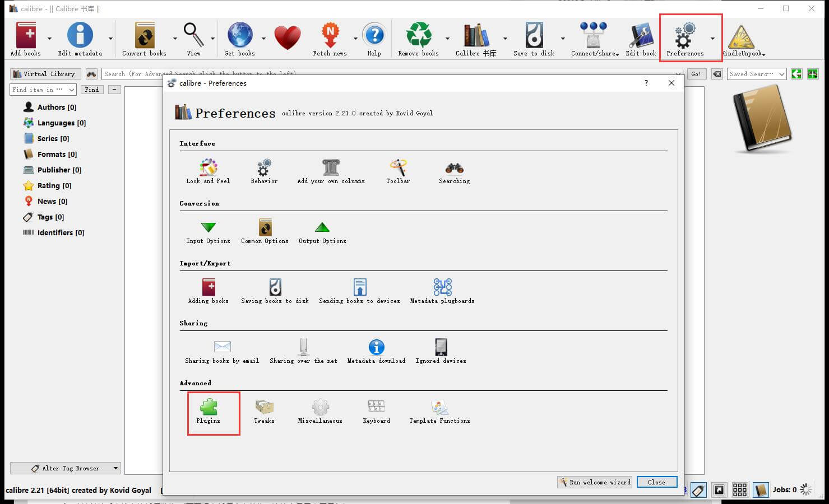Expand the Convert books dropdown arrow
829x504 pixels.
coord(175,39)
